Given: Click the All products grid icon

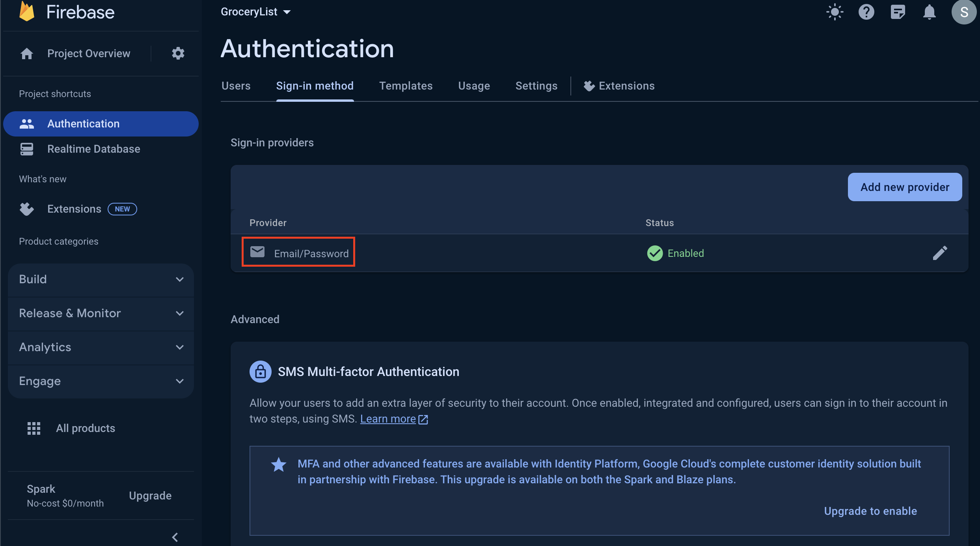Looking at the screenshot, I should coord(34,428).
